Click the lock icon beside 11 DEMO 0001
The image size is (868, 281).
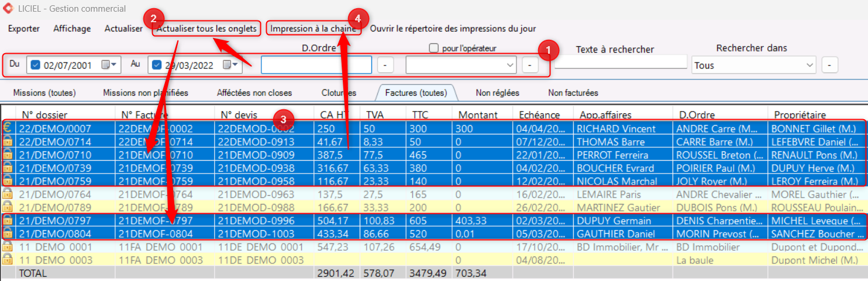8,247
